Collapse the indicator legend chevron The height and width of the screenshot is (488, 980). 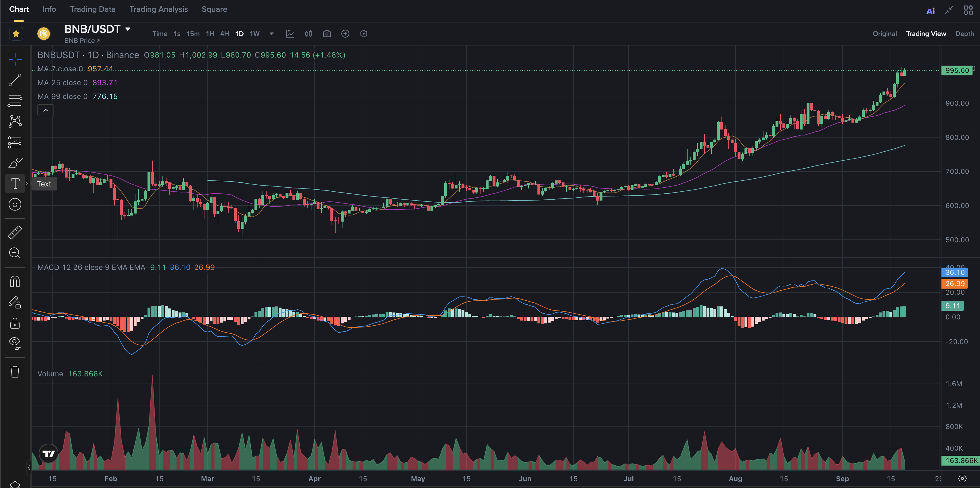(46, 110)
